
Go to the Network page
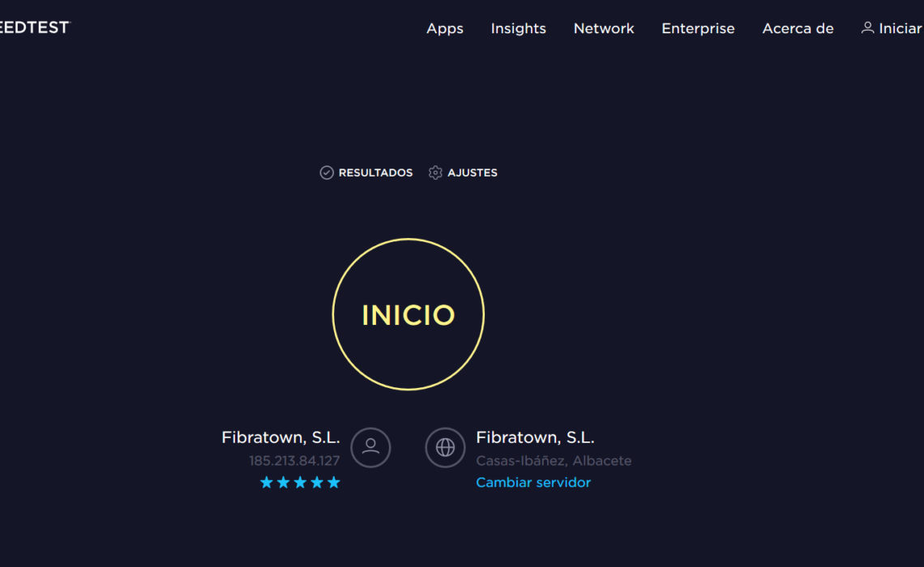click(604, 28)
